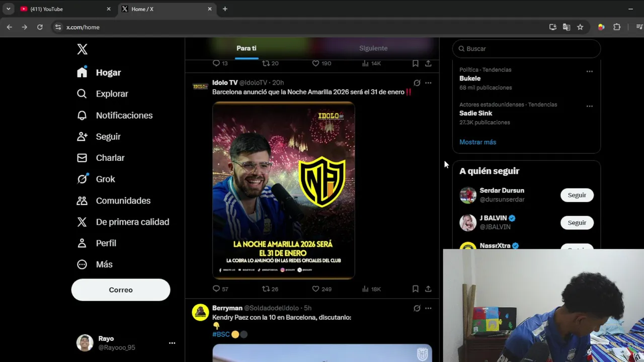644x362 pixels.
Task: Open Notificaciones page
Action: 115,115
